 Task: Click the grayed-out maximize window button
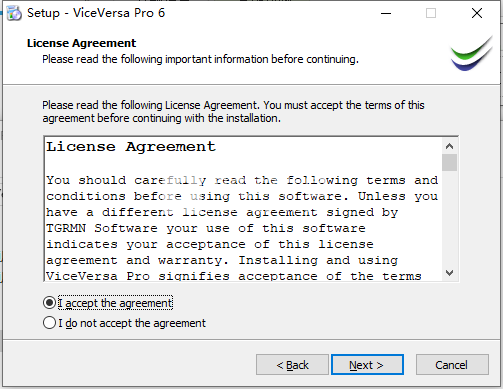pyautogui.click(x=431, y=13)
